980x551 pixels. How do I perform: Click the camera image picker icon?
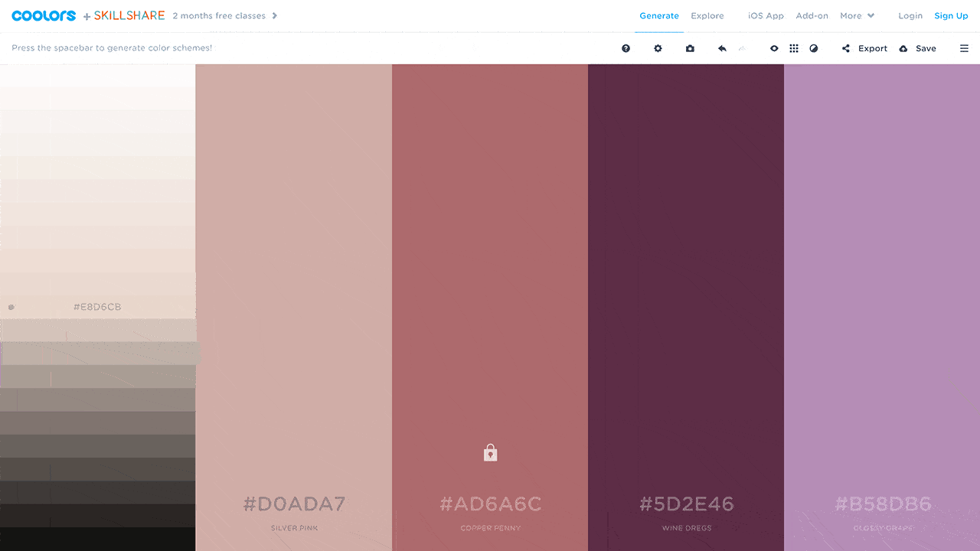pos(690,48)
